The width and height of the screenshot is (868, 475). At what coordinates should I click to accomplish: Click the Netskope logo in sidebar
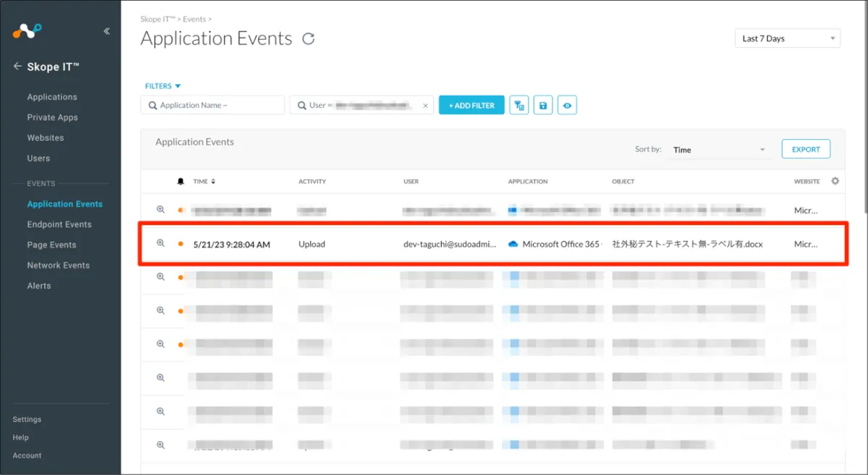point(27,31)
